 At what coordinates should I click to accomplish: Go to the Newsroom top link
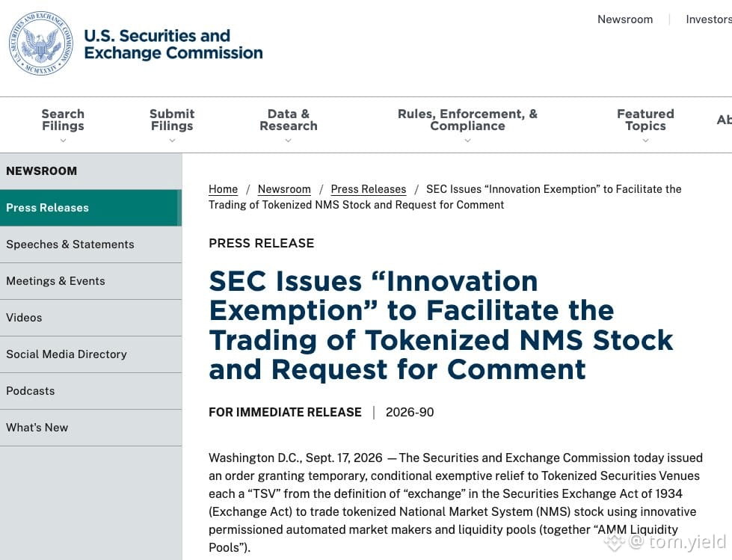(625, 19)
